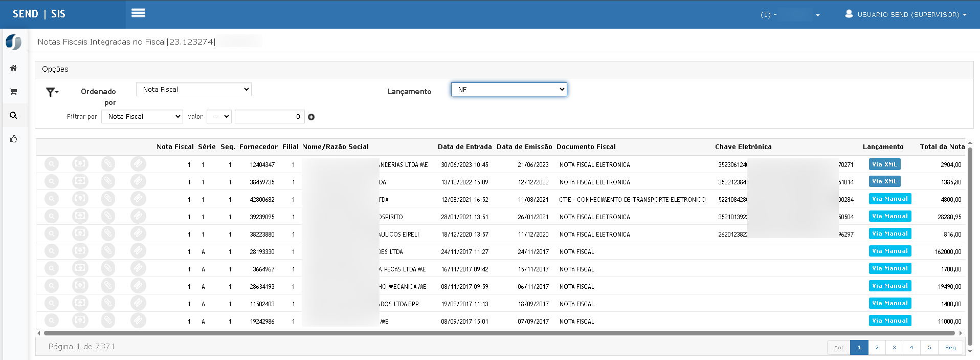Expand the Ordenado por select box
This screenshot has width=980, height=360.
point(193,90)
